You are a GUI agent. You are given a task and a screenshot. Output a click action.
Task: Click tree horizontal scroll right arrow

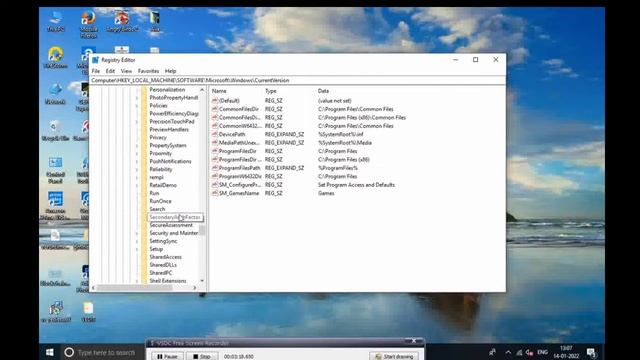coord(195,288)
